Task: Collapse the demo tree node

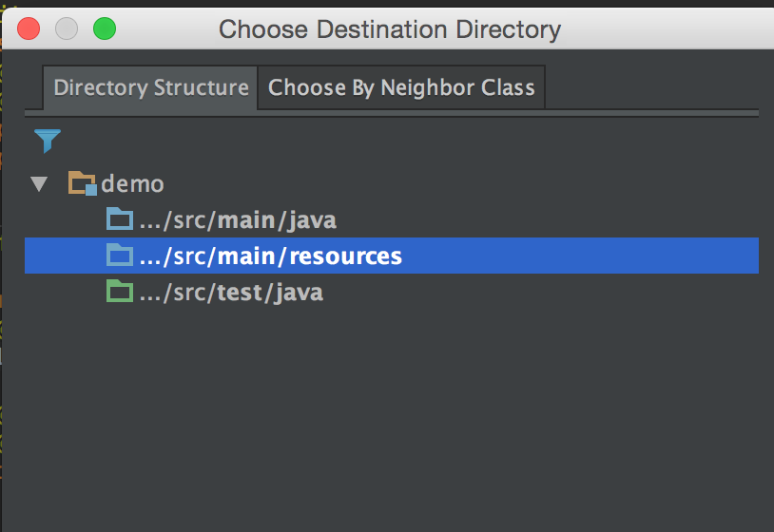Action: coord(39,183)
